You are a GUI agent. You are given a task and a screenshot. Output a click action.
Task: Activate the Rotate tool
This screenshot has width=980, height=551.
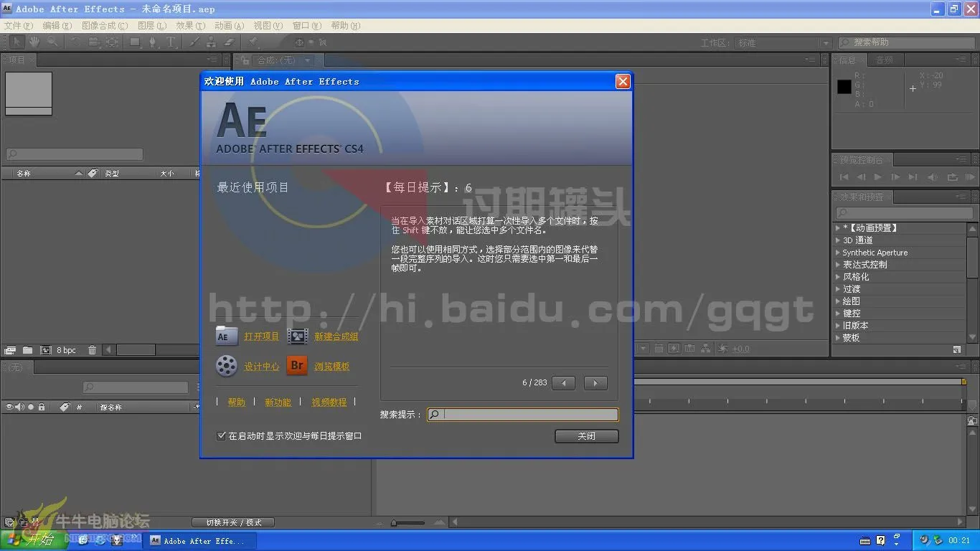77,42
